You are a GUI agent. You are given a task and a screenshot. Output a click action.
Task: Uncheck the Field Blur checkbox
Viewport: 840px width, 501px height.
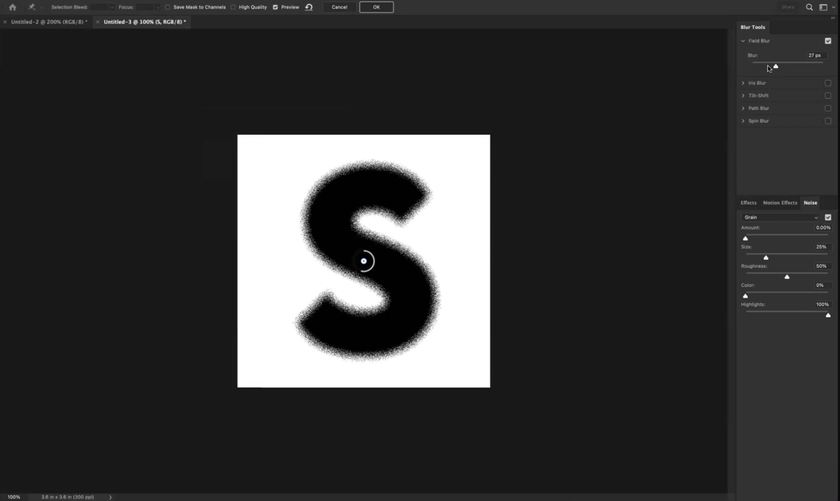point(828,41)
